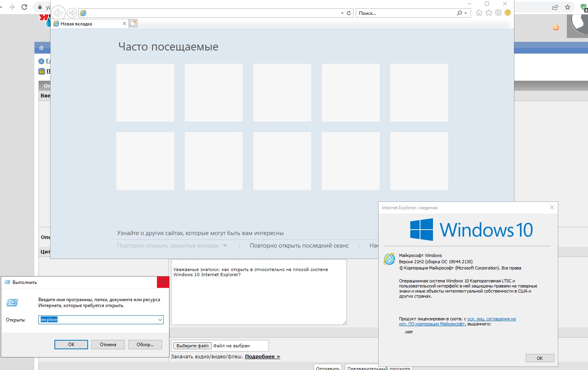This screenshot has height=370, width=588.
Task: Expand the Run dialog 'Открыть' dropdown arrow
Action: pos(160,320)
